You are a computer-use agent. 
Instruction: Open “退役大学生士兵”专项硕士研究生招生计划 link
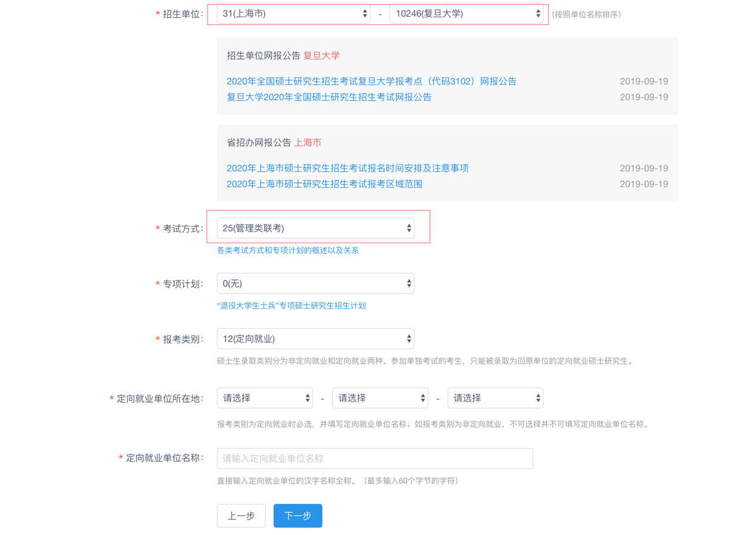pyautogui.click(x=291, y=306)
